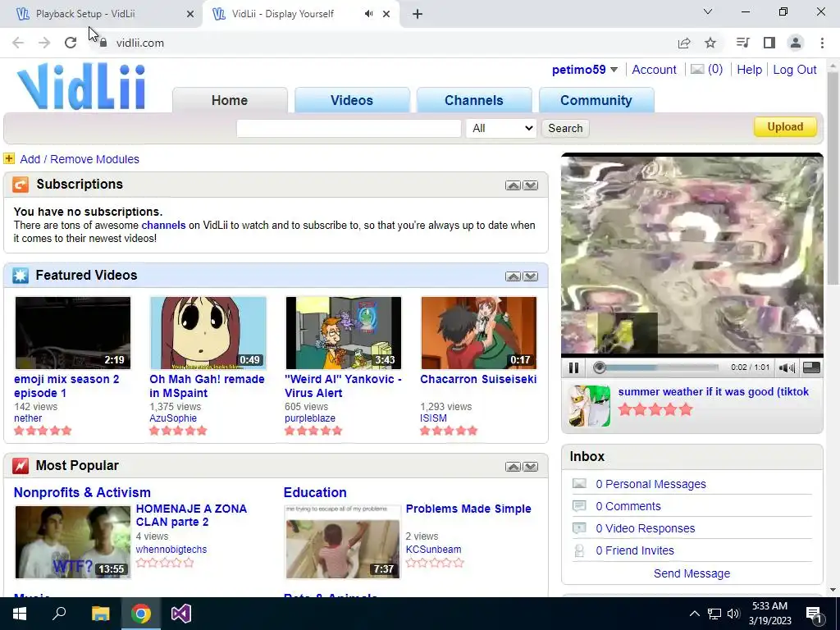Move Featured Videos module down
This screenshot has height=630, width=840.
pyautogui.click(x=531, y=276)
